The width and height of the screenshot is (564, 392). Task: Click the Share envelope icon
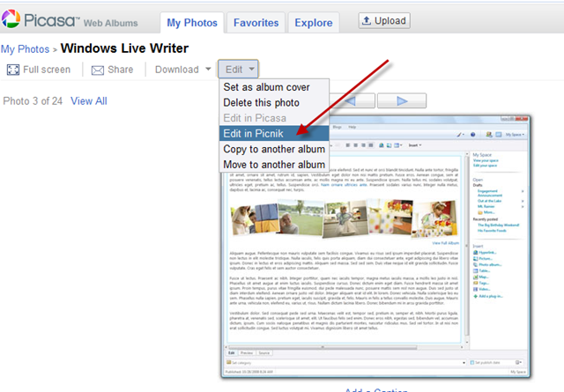tap(98, 70)
